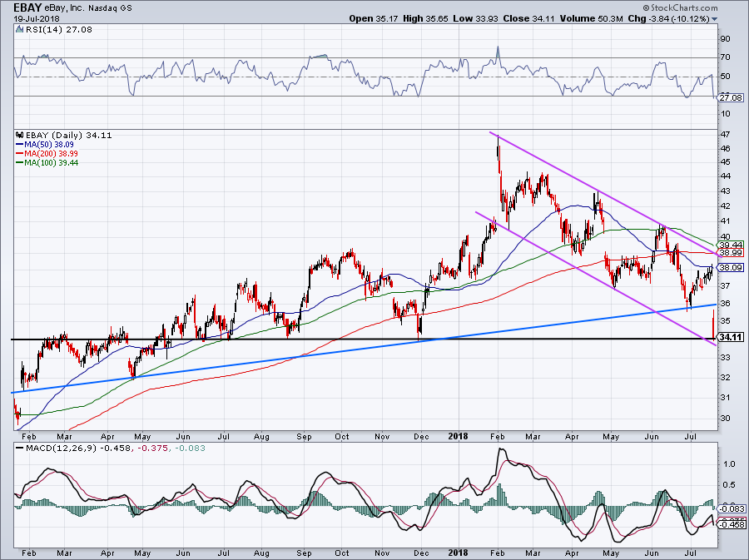This screenshot has width=749, height=560.
Task: Click the black line icon beside MACD(12,26,9)
Action: pyautogui.click(x=20, y=448)
